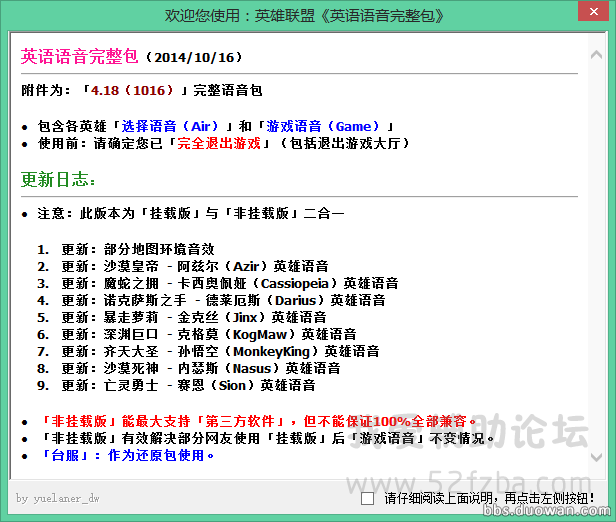Click the green 更新日志 heading
Screen dimensions: 616x522
[x=60, y=180]
